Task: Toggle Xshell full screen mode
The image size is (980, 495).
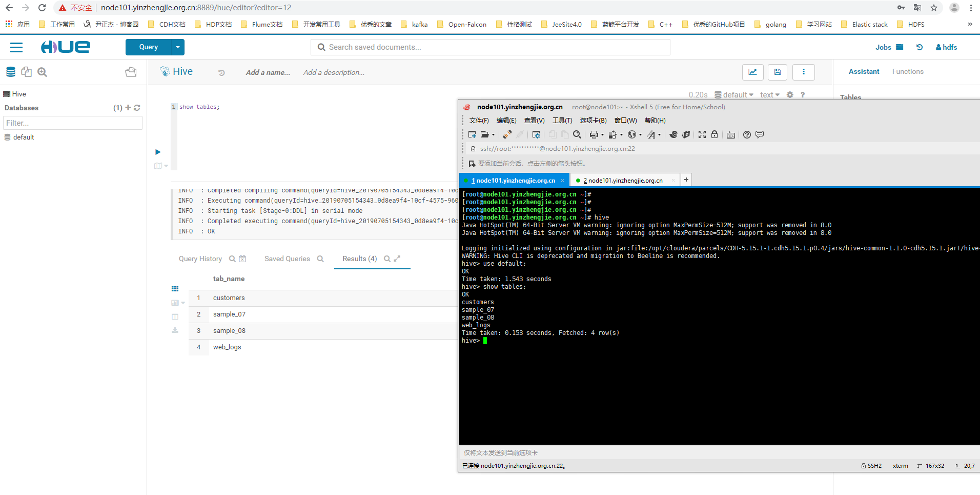Action: point(702,134)
